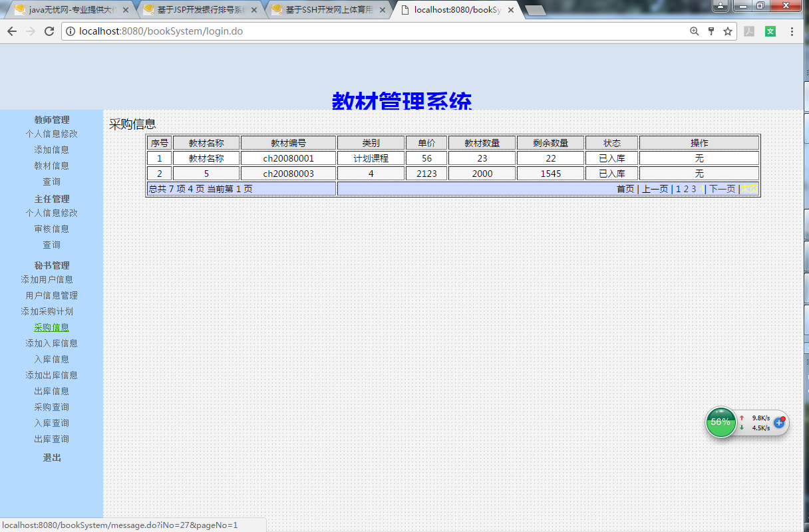
Task: Click cell ch20080001 in the table
Action: point(289,158)
